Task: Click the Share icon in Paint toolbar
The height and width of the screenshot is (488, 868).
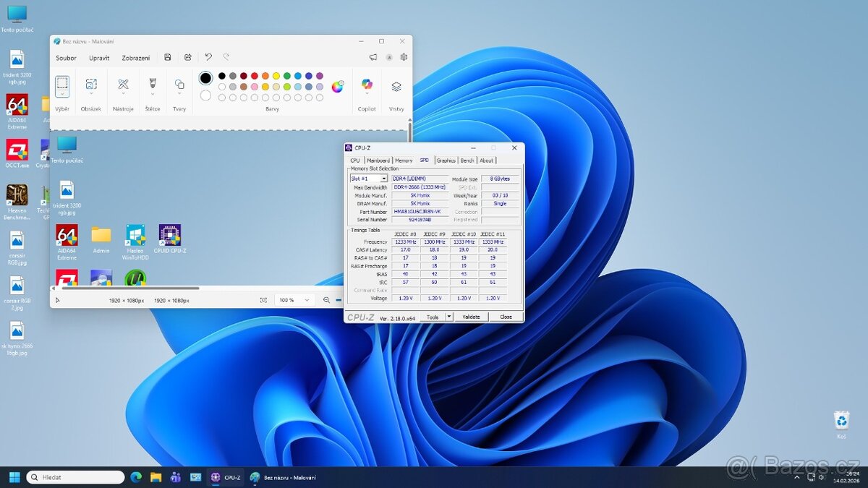Action: (188, 58)
